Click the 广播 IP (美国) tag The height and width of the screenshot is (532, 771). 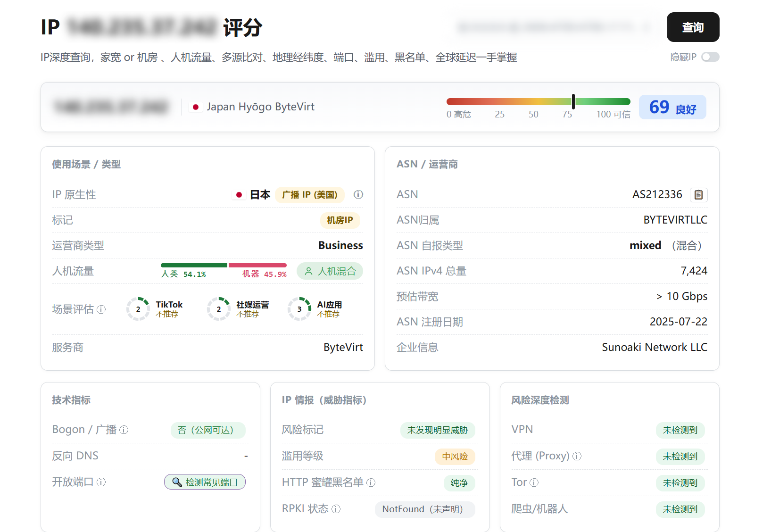click(310, 195)
